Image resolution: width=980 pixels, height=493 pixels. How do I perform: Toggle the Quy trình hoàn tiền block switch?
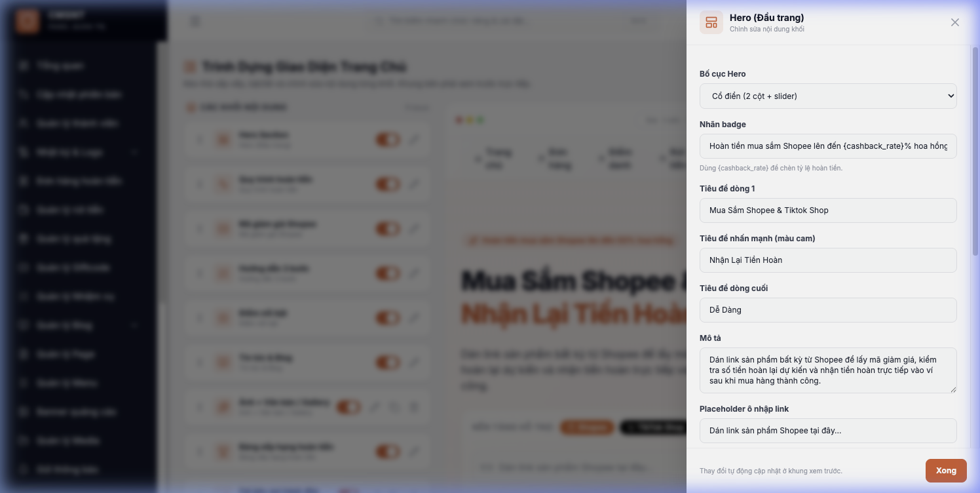(387, 184)
